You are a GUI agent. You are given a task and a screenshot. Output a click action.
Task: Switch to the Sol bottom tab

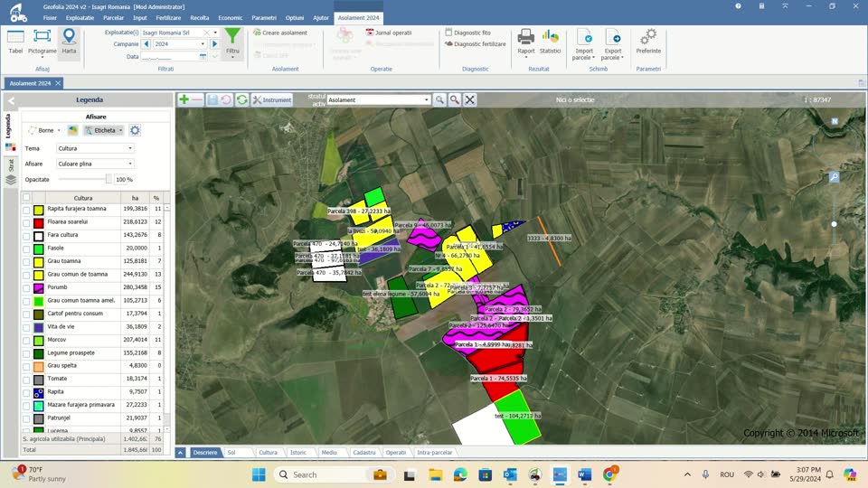click(x=231, y=453)
